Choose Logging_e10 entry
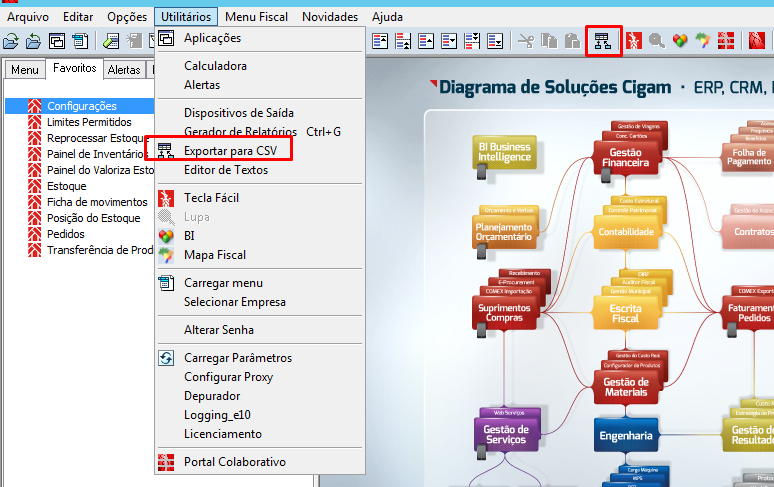 click(x=260, y=415)
